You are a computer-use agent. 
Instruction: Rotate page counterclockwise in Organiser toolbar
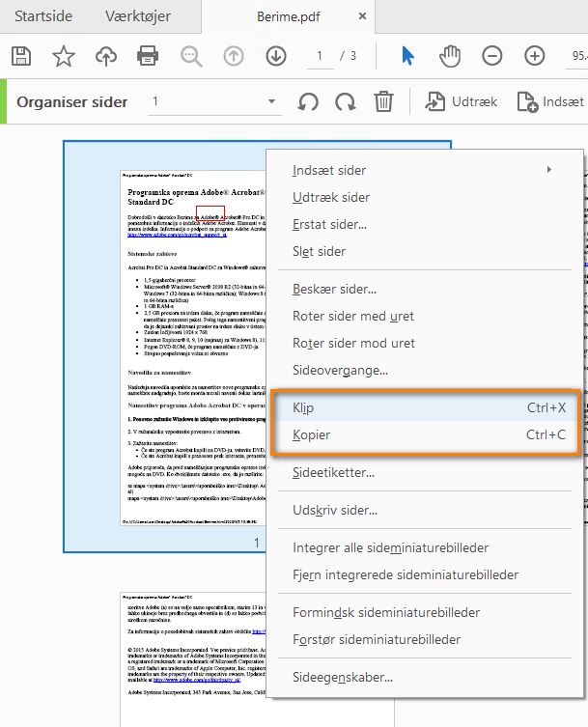tap(308, 101)
